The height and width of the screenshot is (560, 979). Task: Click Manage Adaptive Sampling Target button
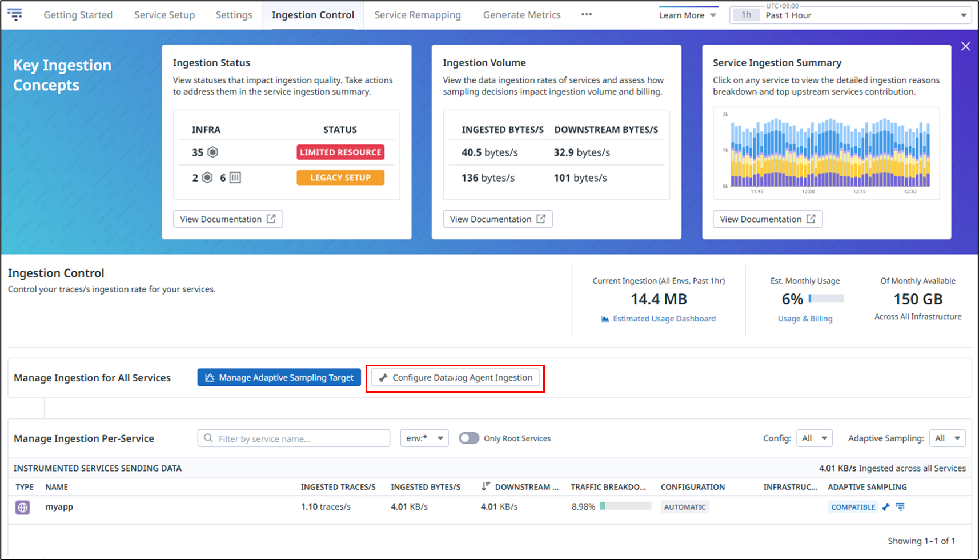coord(279,377)
